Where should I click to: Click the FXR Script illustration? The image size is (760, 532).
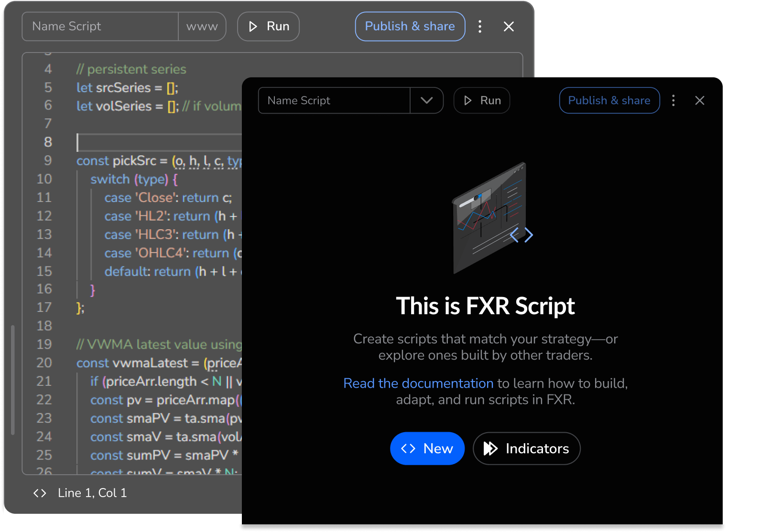click(x=492, y=218)
